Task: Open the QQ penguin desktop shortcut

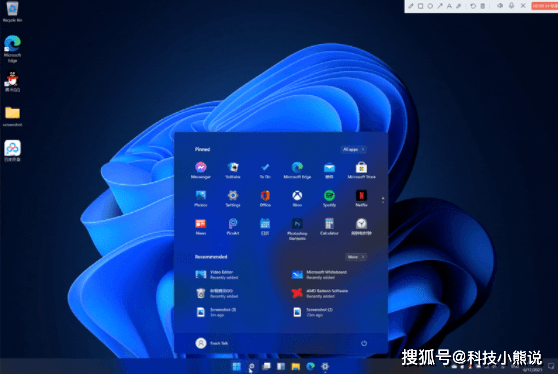Action: [12, 82]
